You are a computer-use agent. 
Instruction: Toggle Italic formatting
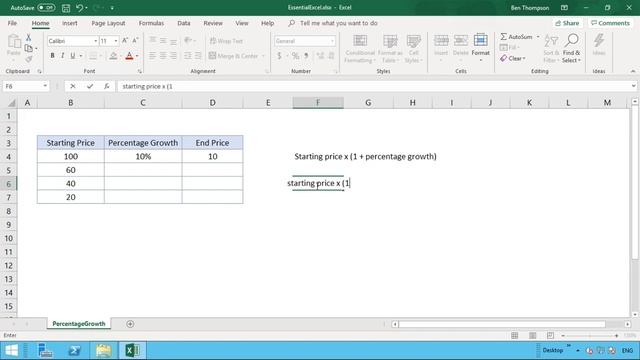tap(62, 56)
